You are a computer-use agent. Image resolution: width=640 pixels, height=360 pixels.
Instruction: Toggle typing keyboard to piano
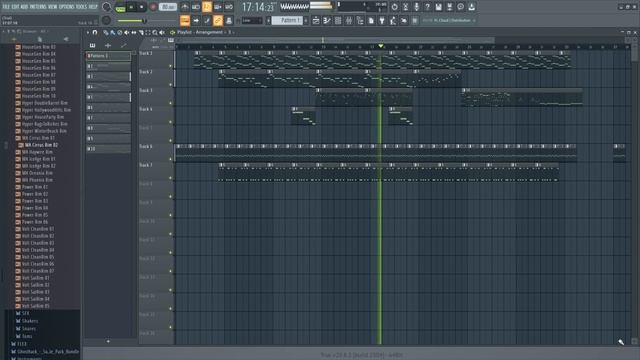click(x=185, y=20)
